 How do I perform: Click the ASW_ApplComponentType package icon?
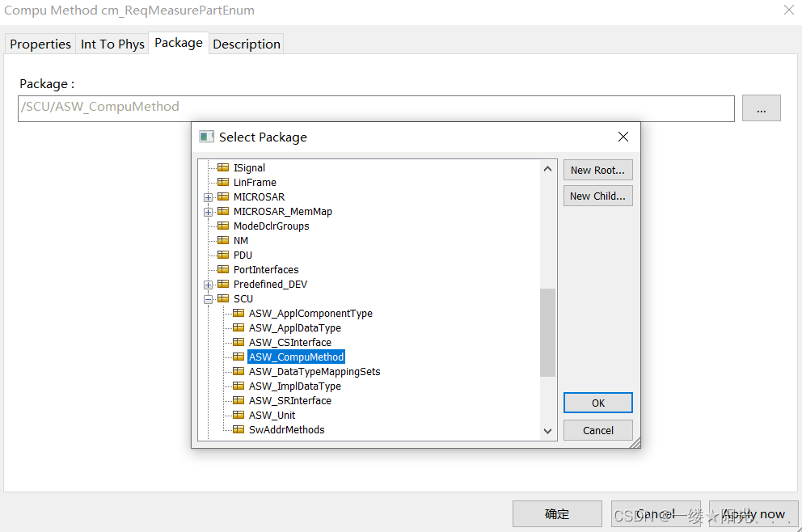(x=238, y=313)
